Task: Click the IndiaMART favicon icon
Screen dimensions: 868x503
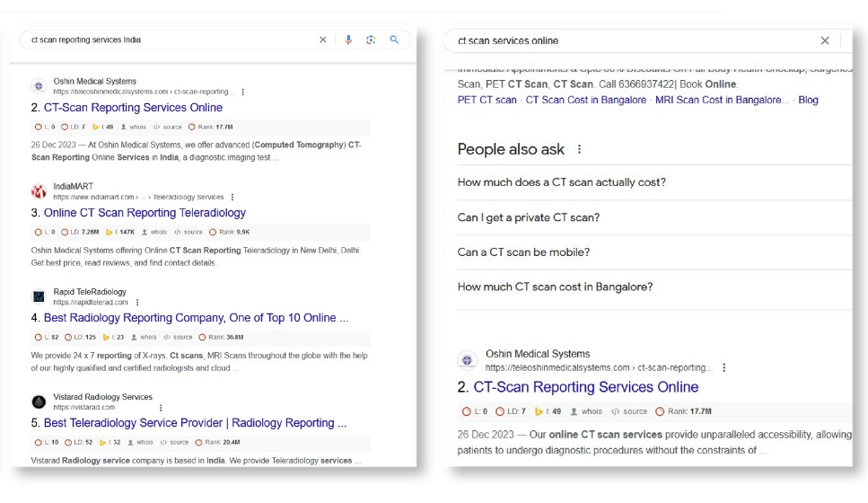Action: point(39,191)
